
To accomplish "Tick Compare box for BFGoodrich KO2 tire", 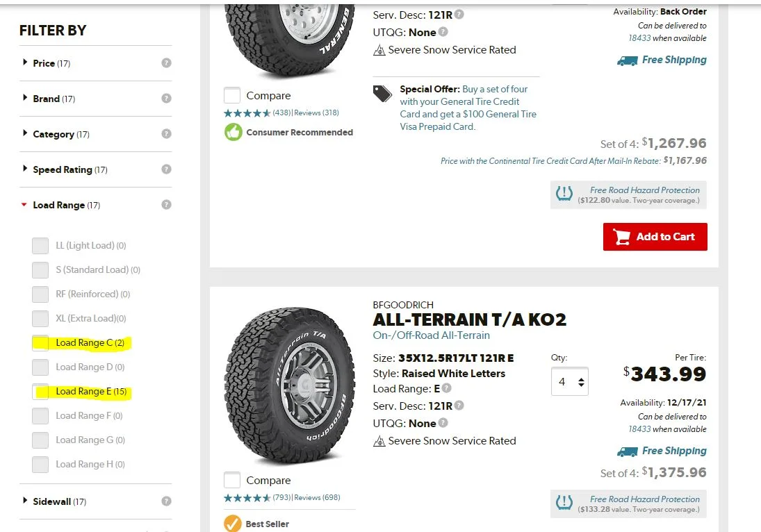I will pyautogui.click(x=232, y=480).
